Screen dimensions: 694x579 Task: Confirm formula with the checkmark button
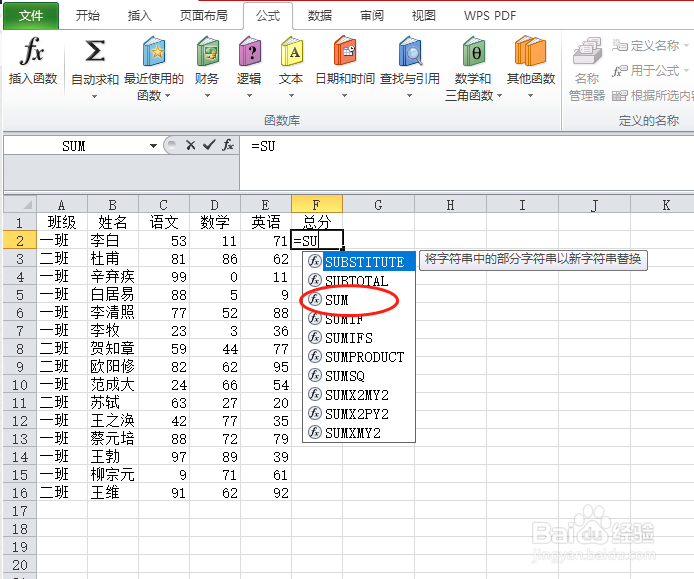coord(209,145)
